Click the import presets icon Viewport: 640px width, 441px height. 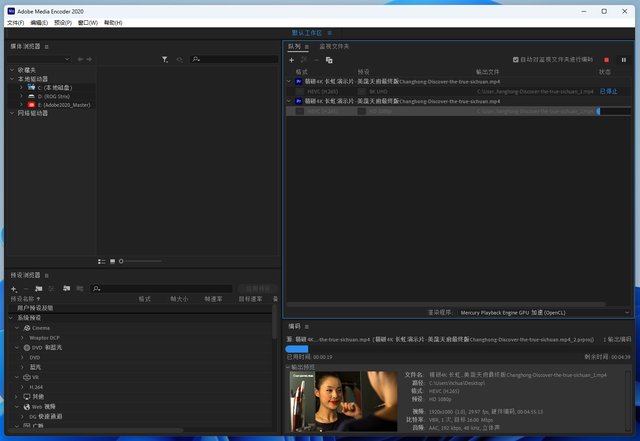click(x=67, y=289)
